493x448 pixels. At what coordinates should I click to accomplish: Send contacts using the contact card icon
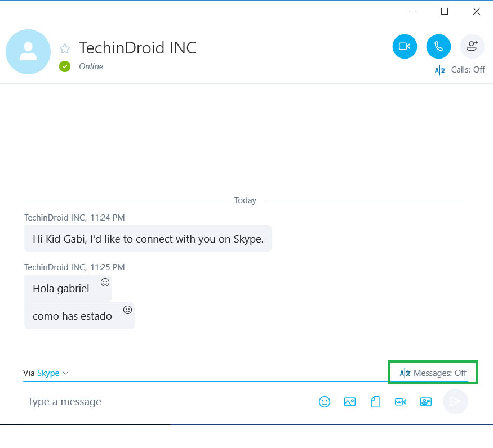point(426,401)
